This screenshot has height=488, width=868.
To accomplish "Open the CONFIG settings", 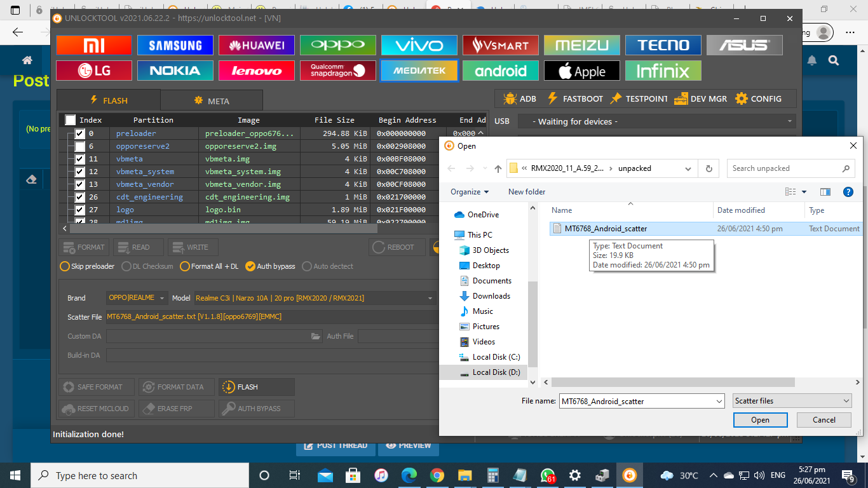I will (x=758, y=98).
